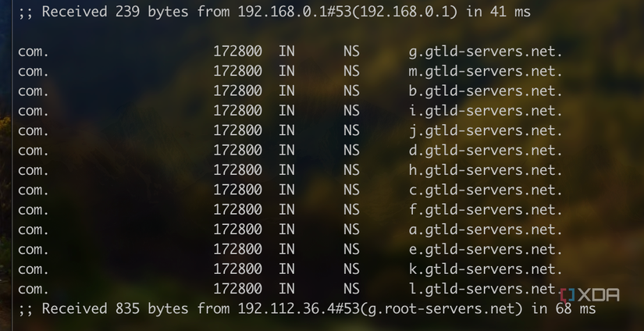Click the c.gtld-servers.net. nameserver text
Image resolution: width=644 pixels, height=331 pixels.
click(x=485, y=190)
